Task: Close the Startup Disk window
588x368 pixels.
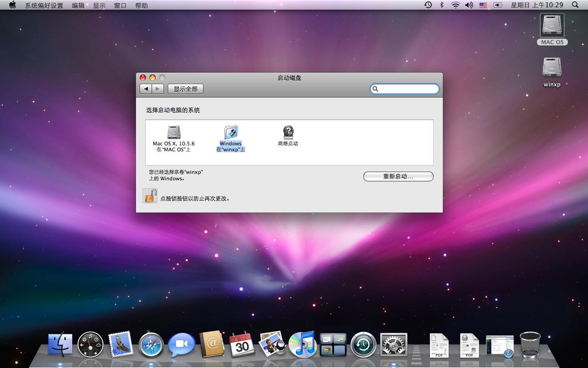Action: pyautogui.click(x=143, y=78)
